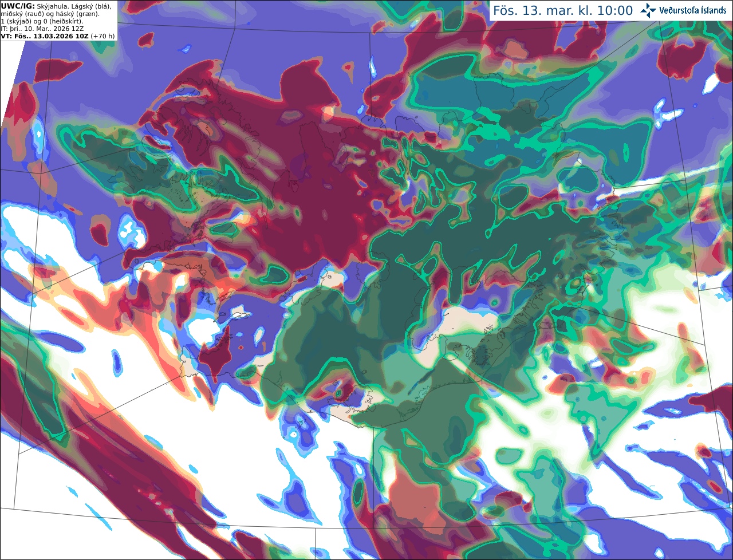
Task: Click the '1 (skýjað) og 0 (heiðskírt).' line
Action: pyautogui.click(x=42, y=21)
